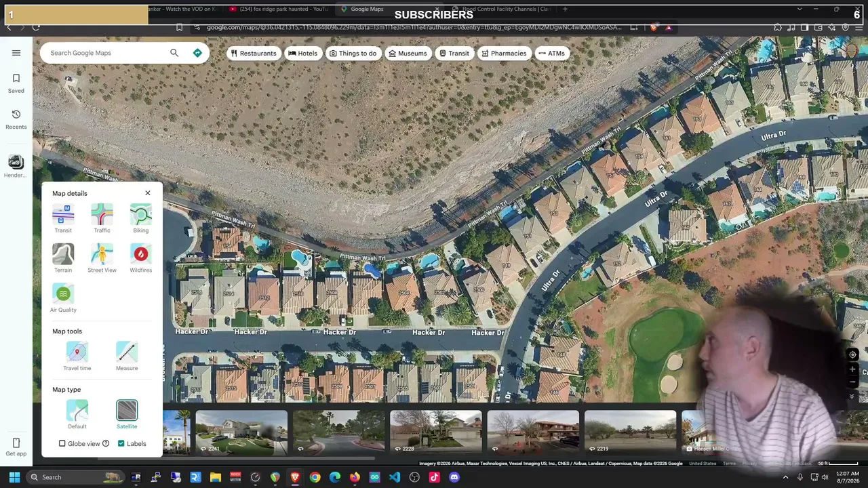Open the Henderson recent location thumbnail
Viewport: 868px width, 488px height.
(16, 165)
